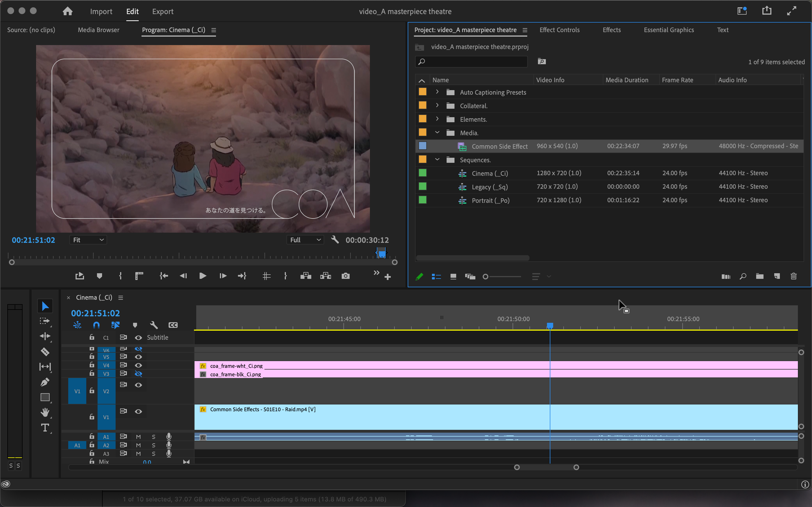Click the New Bin folder icon

(760, 276)
